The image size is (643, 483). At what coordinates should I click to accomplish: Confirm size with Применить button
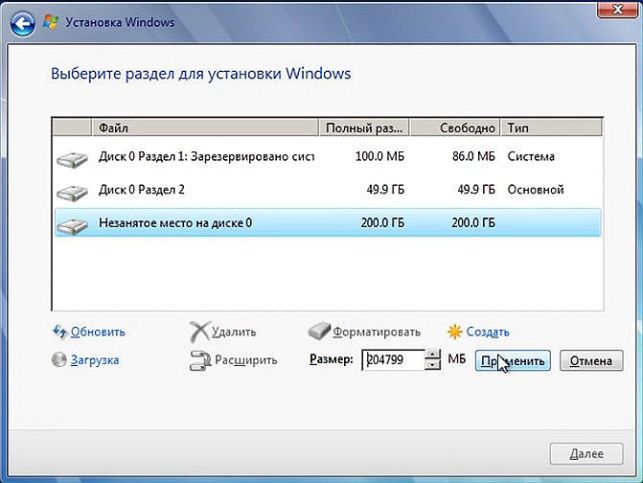[x=513, y=361]
